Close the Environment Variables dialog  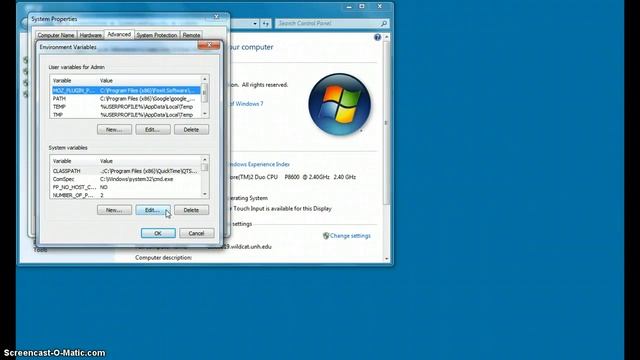pos(209,45)
